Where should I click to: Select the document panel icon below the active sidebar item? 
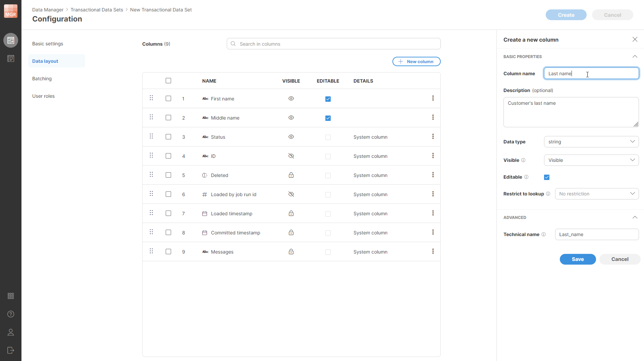click(11, 58)
